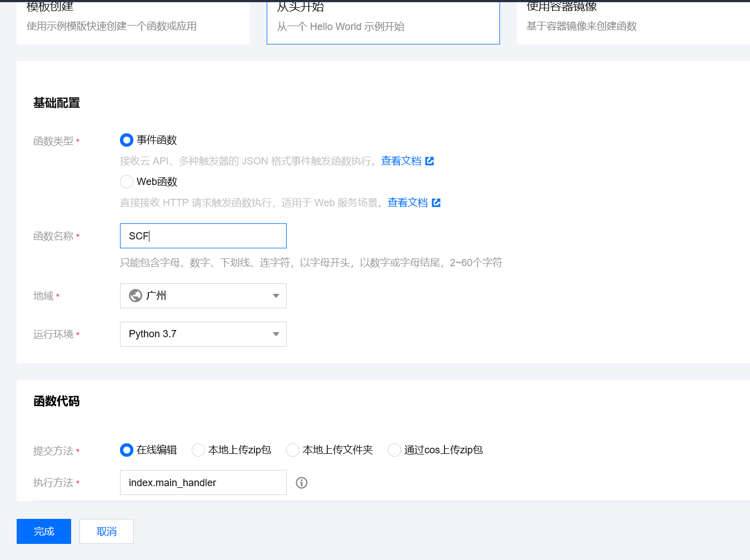
Task: Expand the 地域 dropdown arrow showing 广州
Action: [276, 296]
